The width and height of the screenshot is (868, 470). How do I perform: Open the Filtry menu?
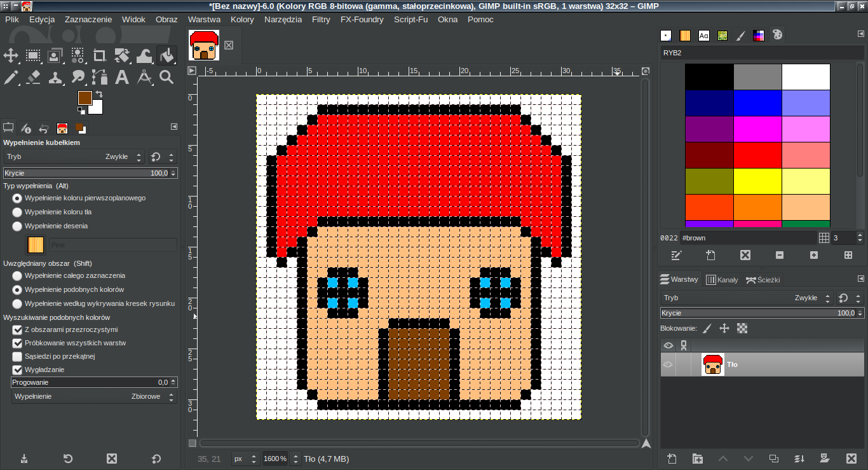tap(321, 19)
